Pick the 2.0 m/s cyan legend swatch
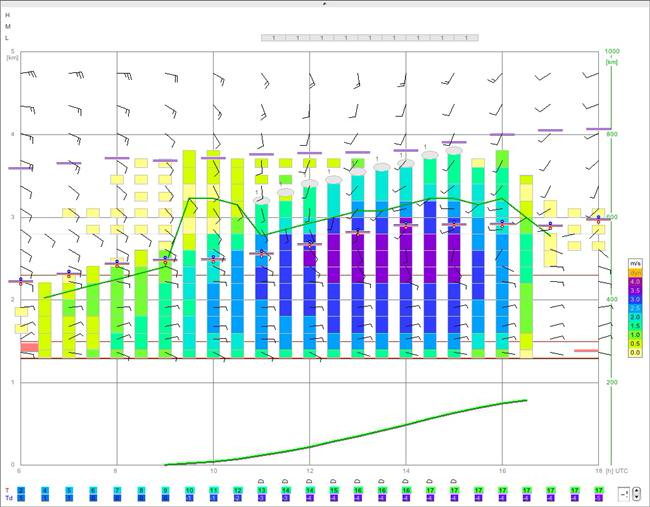 click(x=635, y=317)
